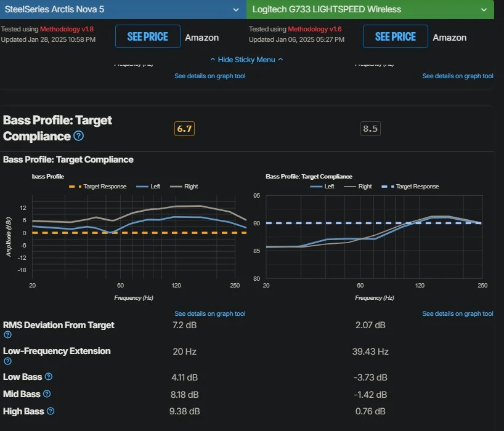Toggle Target Response in right chart legend

[410, 187]
